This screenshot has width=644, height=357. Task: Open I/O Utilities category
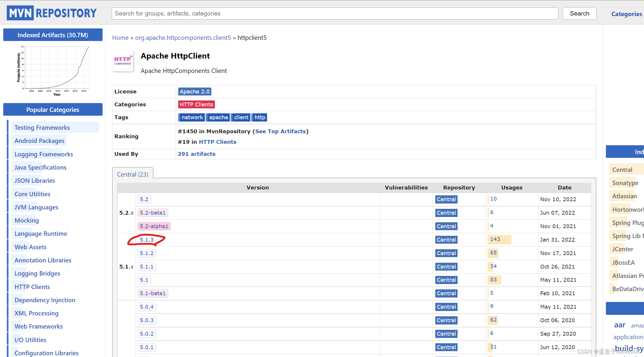(30, 340)
